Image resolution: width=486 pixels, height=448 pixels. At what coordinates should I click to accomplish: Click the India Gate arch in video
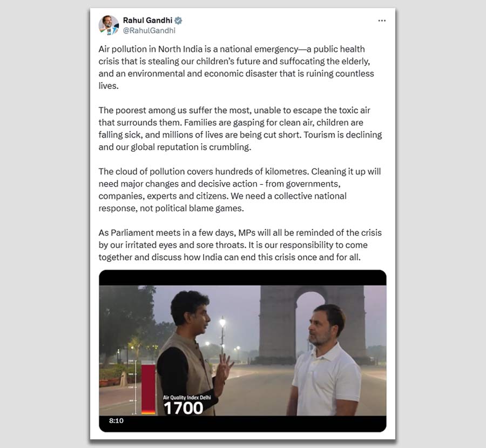[x=312, y=323]
